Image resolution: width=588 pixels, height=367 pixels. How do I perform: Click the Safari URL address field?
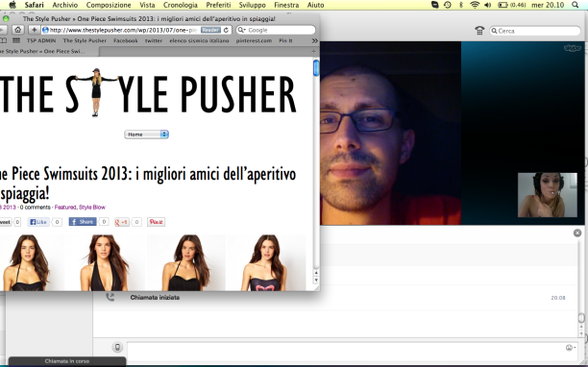click(136, 30)
